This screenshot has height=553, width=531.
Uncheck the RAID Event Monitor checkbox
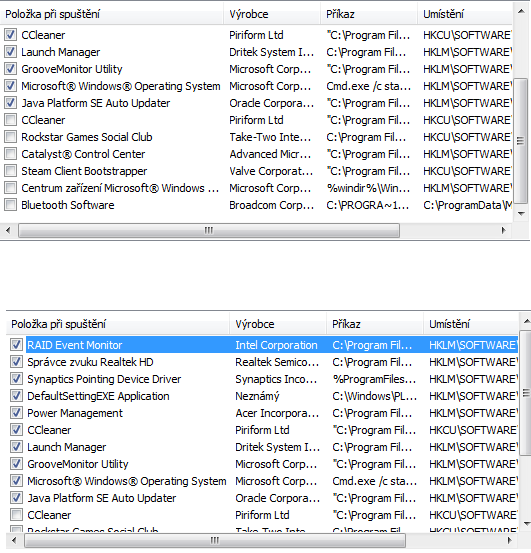point(16,345)
